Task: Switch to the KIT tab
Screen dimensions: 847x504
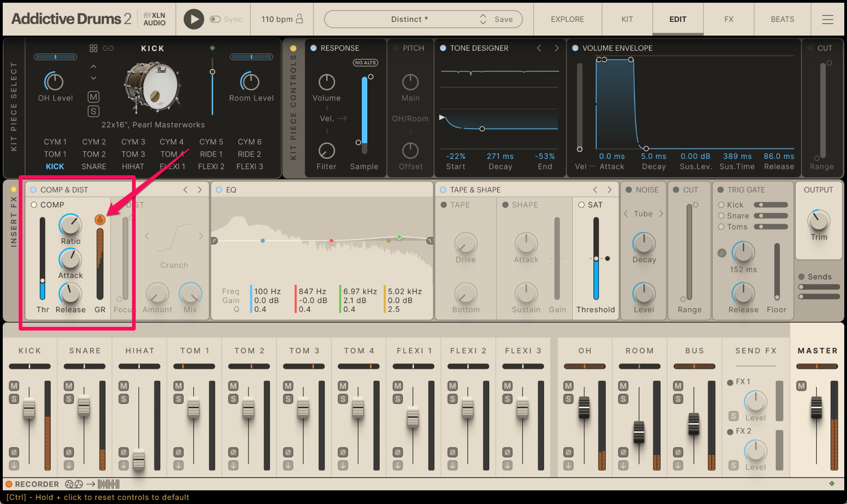Action: click(x=627, y=19)
